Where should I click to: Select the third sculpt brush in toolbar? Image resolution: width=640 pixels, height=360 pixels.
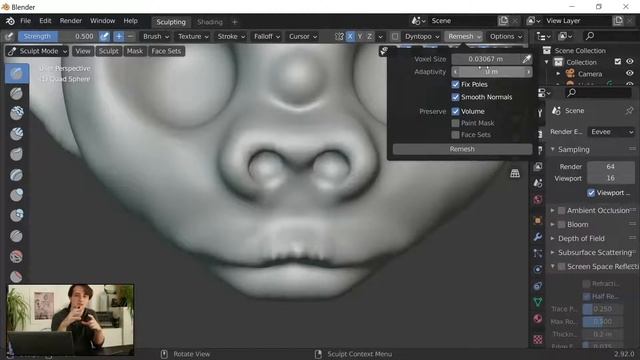(x=16, y=113)
